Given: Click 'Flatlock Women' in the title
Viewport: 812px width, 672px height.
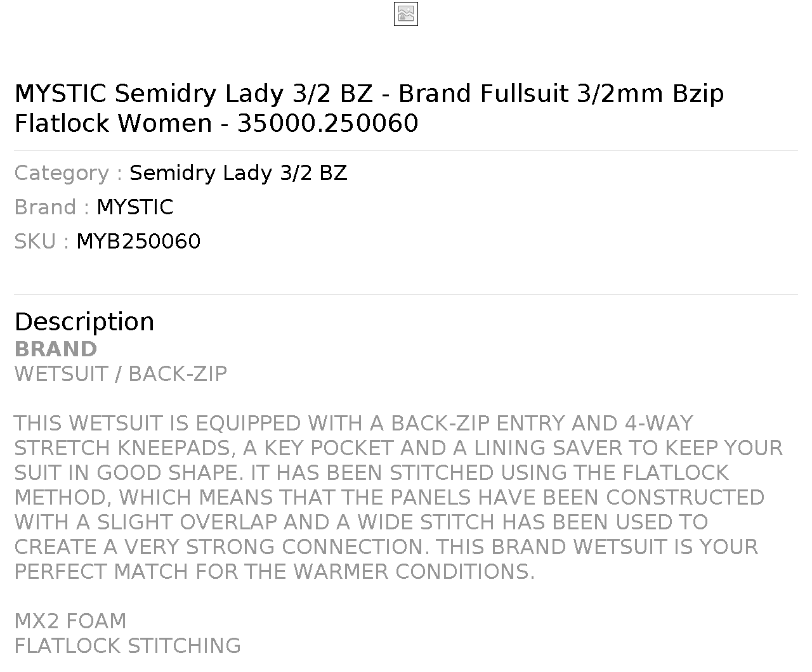Looking at the screenshot, I should tap(113, 123).
